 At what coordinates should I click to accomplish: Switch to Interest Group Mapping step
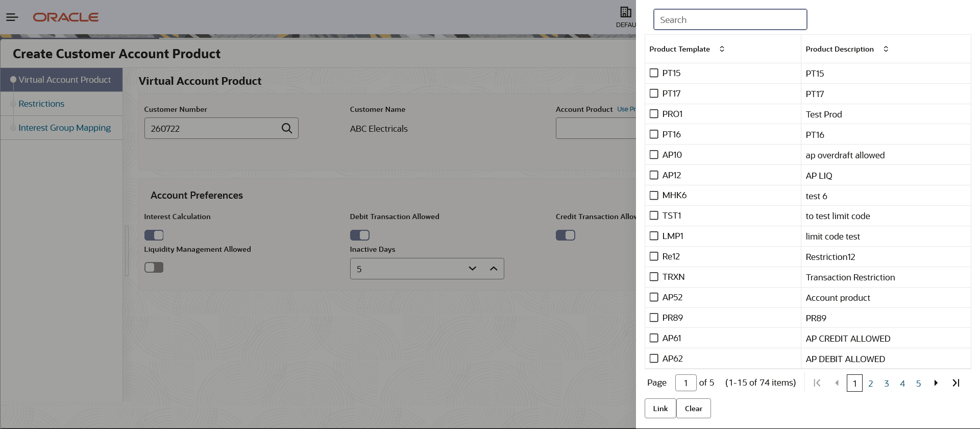64,128
